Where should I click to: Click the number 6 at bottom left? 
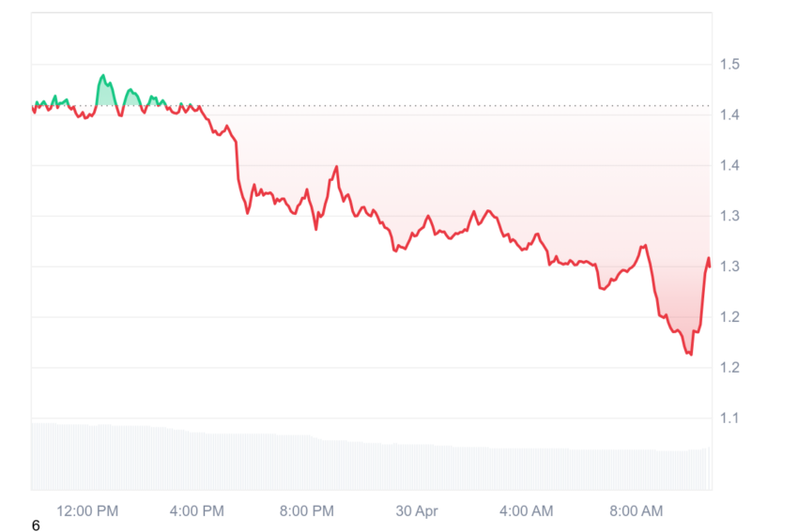36,525
